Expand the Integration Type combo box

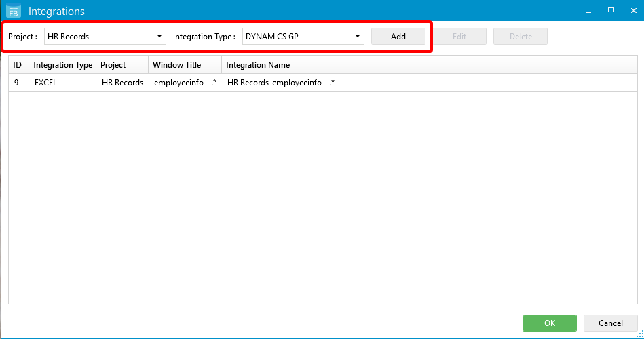(x=303, y=37)
